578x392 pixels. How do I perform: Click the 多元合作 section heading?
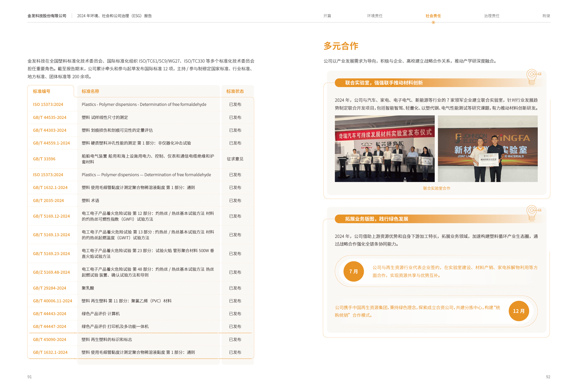341,46
